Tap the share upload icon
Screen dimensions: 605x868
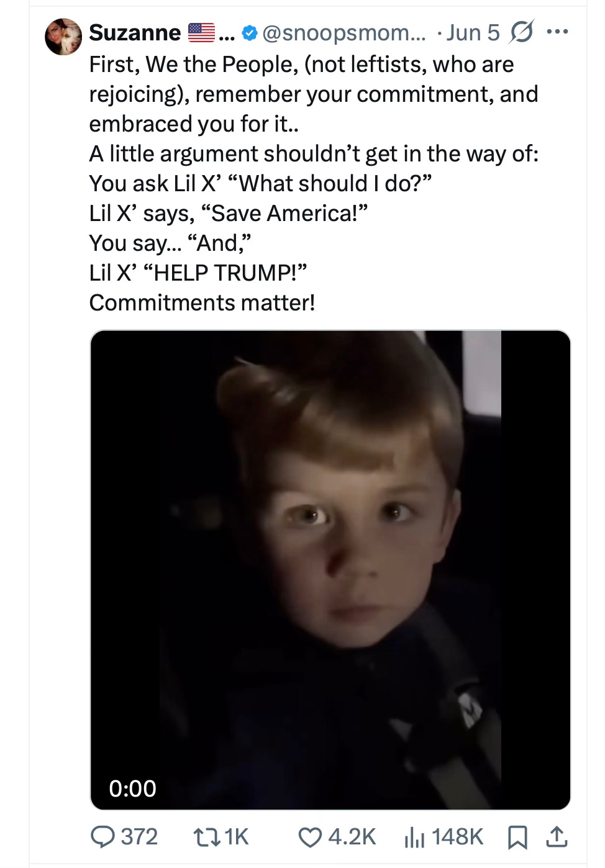click(556, 837)
